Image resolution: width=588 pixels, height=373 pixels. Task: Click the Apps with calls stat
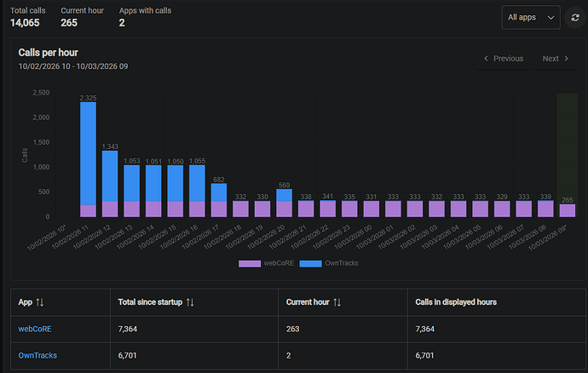(145, 17)
